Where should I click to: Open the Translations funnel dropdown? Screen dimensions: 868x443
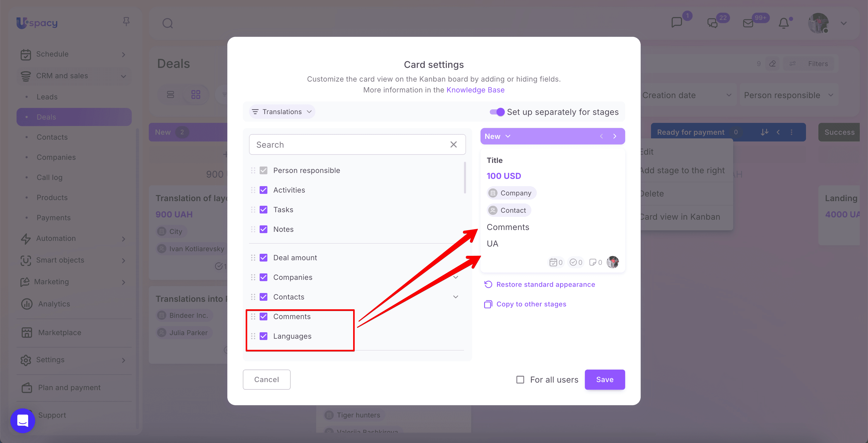[282, 112]
